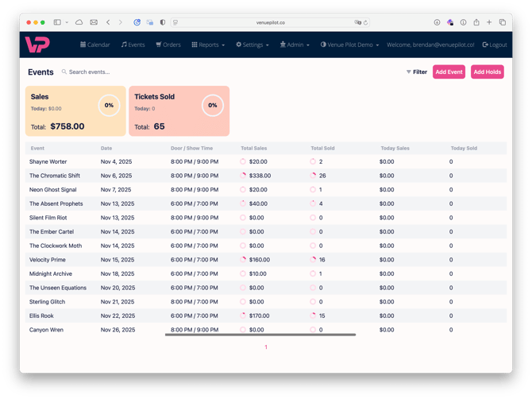Go to the Events tab
This screenshot has height=399, width=532.
click(x=133, y=45)
